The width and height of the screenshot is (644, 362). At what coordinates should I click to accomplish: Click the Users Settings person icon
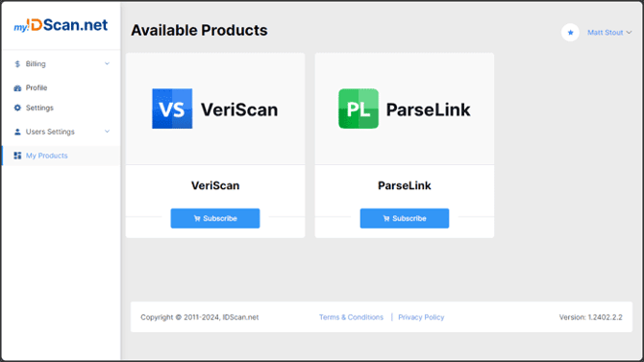[x=17, y=132]
